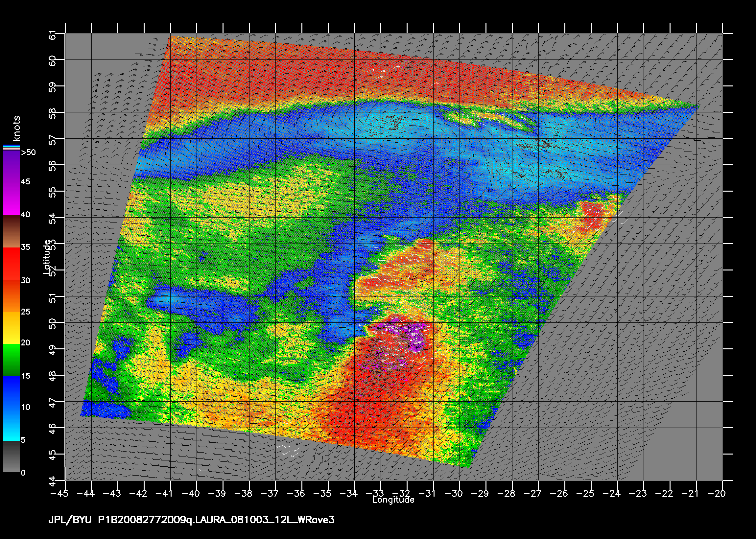This screenshot has height=539, width=756.
Task: Click the '35' color scale label
Action: (26, 247)
